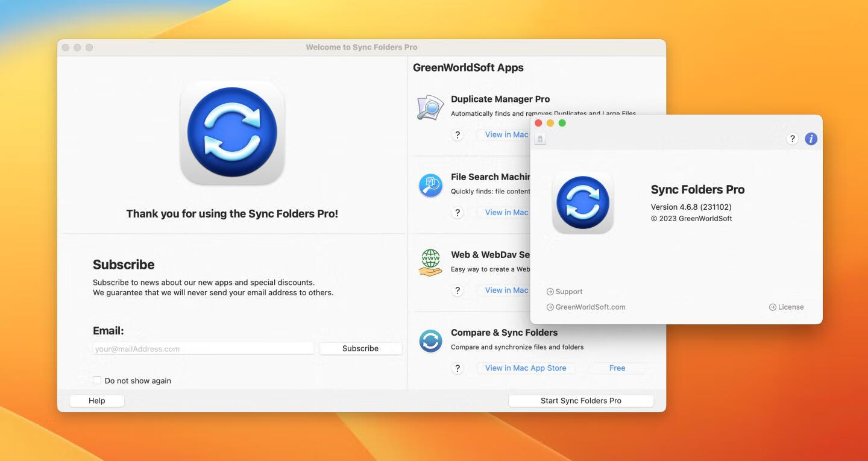868x461 pixels.
Task: Click the Help button in Welcome window
Action: (x=97, y=401)
